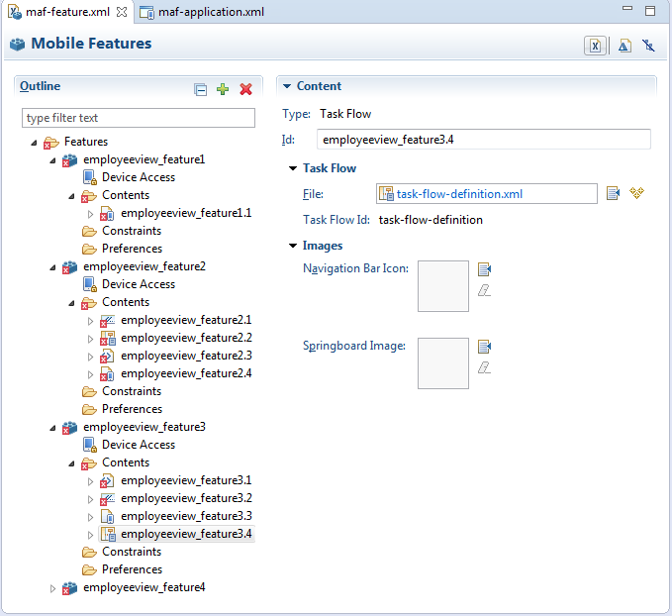Click the employeeview_feature3.3 content icon
Viewport: 672px width, 616px height.
point(107,516)
